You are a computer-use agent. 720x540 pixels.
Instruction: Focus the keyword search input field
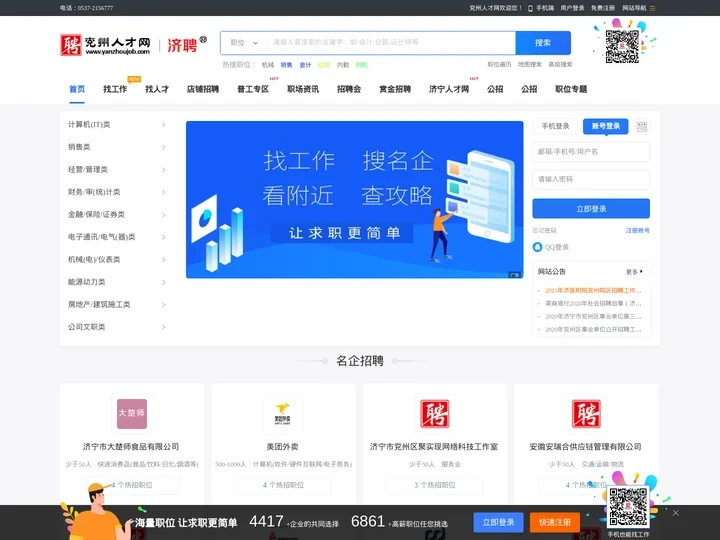pos(391,43)
